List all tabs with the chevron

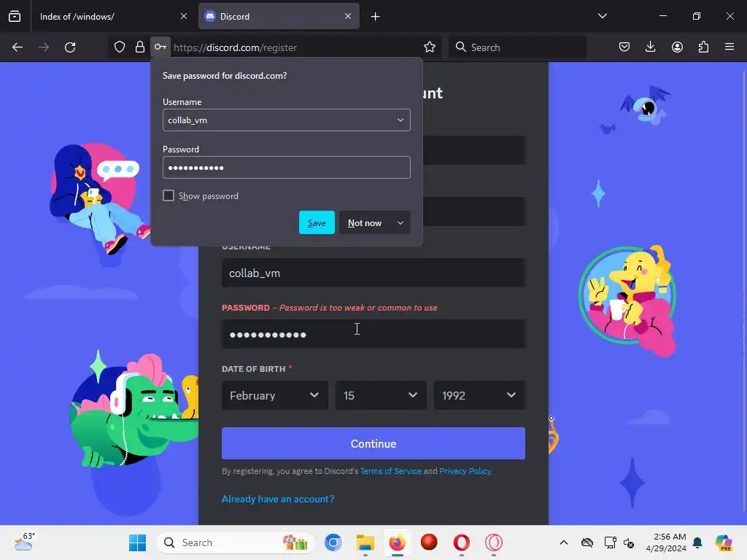(602, 16)
